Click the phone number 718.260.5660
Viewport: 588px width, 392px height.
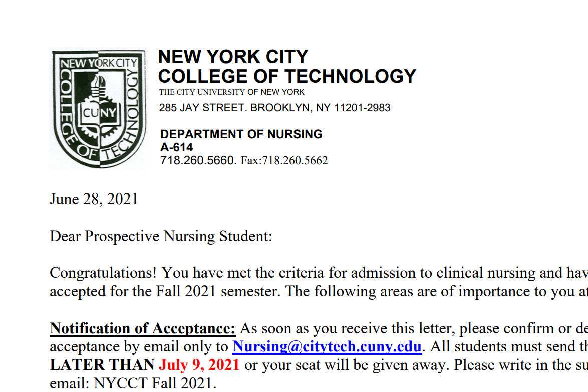tap(197, 161)
